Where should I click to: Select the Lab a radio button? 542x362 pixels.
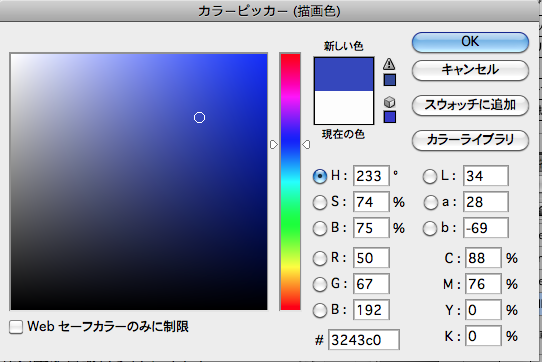point(431,203)
